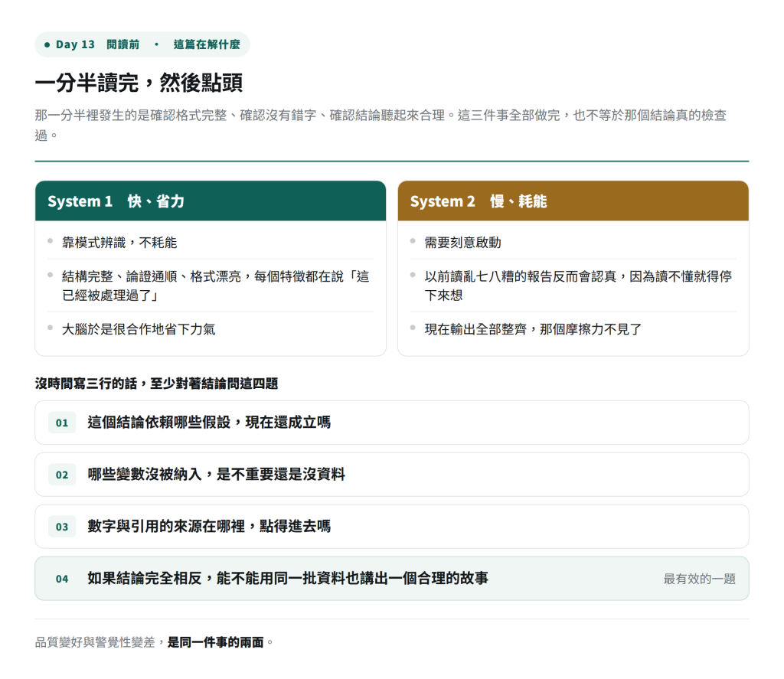Select the bullet 靠模式辨識，不耗能
The width and height of the screenshot is (784, 679).
tap(119, 243)
